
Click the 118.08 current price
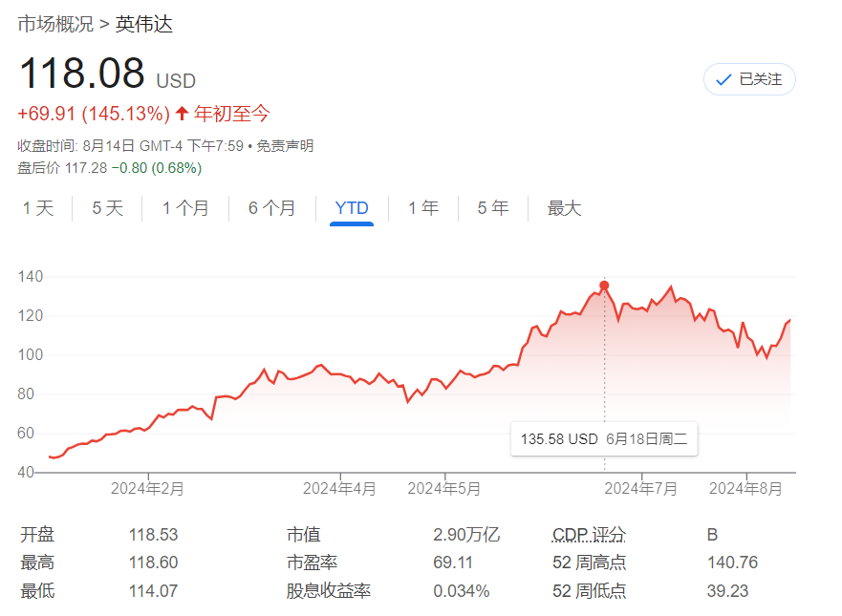pyautogui.click(x=81, y=73)
